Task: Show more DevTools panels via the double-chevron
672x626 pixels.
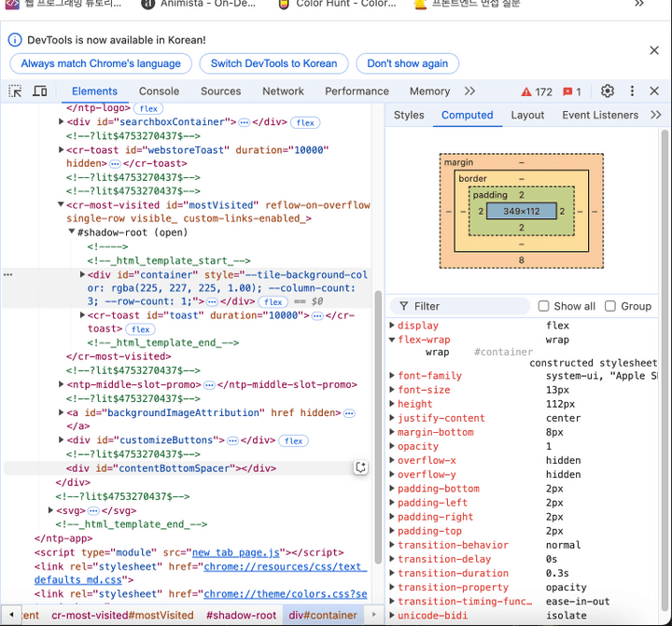Action: (469, 91)
